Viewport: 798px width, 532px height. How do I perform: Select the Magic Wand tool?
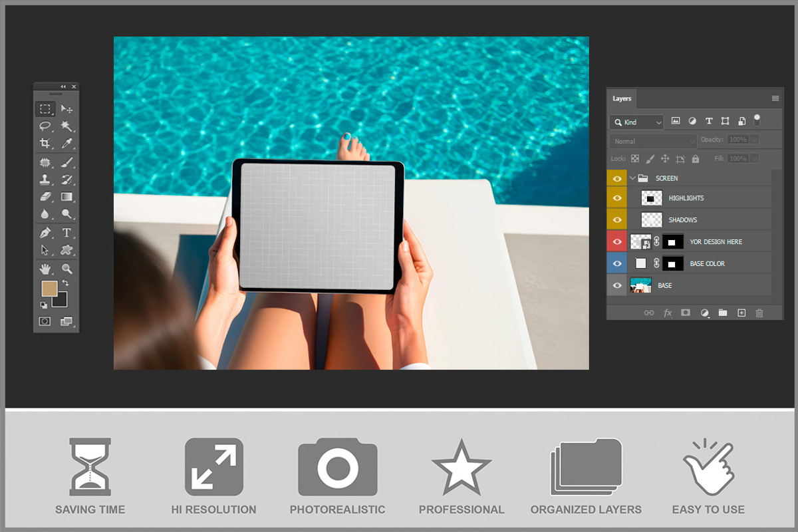(66, 126)
